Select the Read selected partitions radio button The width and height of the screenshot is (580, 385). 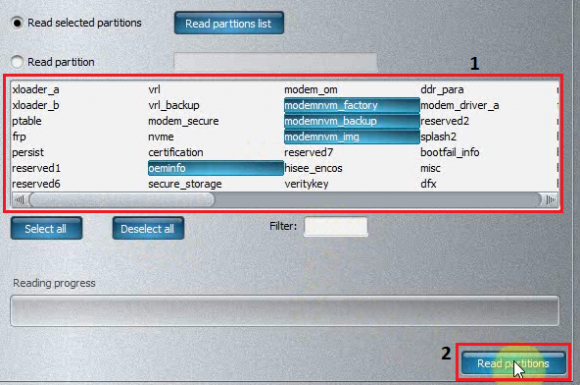(x=17, y=23)
